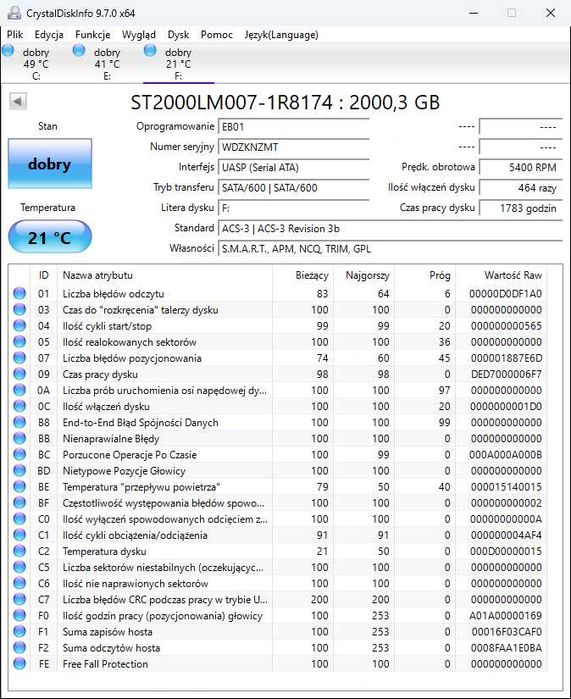Click the rotation speed field 5400 RPM
571x699 pixels.
[x=521, y=168]
